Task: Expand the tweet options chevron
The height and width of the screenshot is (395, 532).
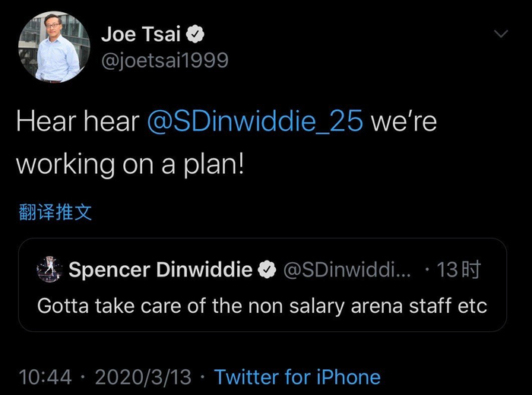Action: [500, 34]
